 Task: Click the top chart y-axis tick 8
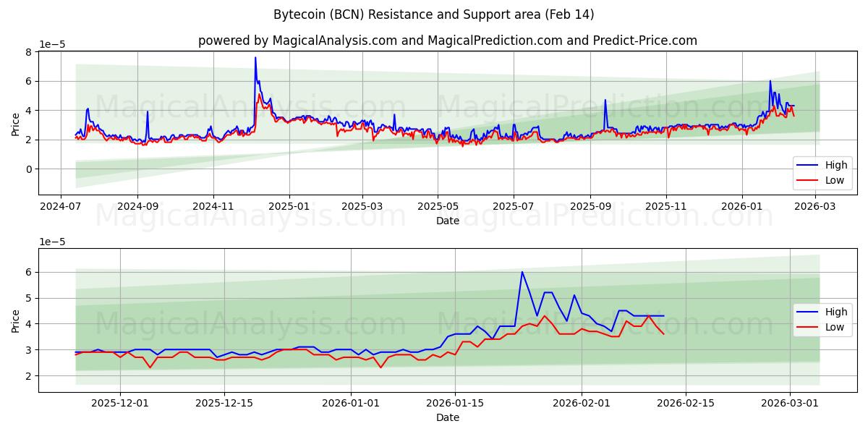pos(30,52)
